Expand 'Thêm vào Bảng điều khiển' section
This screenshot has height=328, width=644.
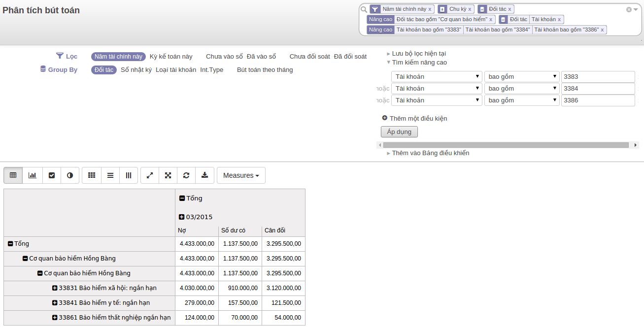click(x=430, y=153)
